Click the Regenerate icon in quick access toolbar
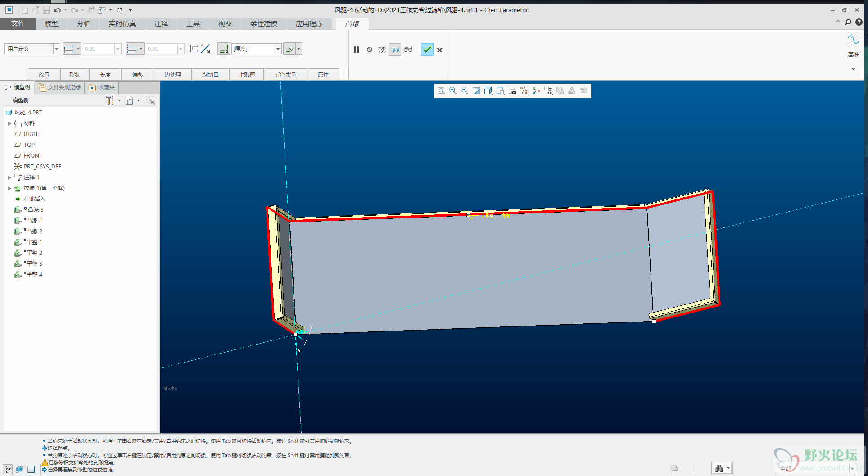This screenshot has height=476, width=868. click(x=91, y=10)
